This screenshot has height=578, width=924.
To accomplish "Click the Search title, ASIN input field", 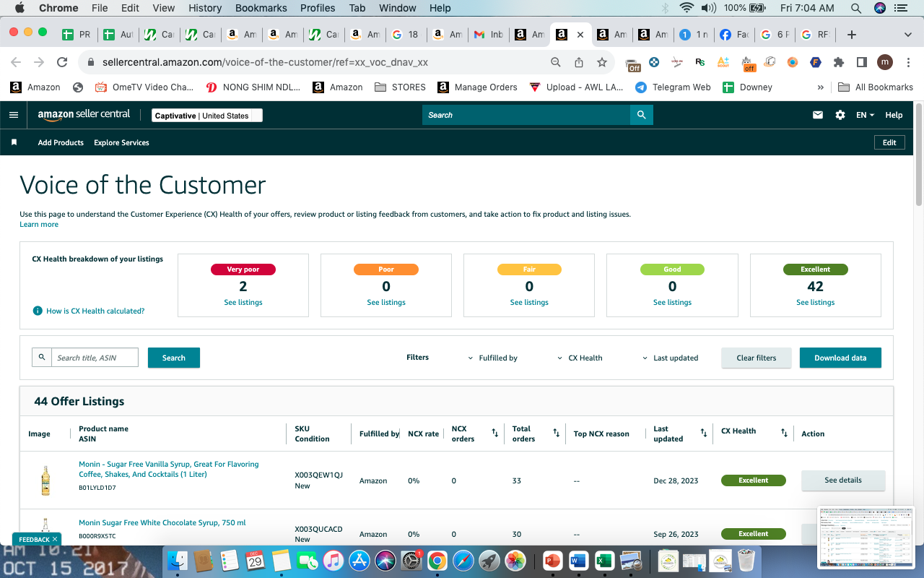I will [95, 358].
